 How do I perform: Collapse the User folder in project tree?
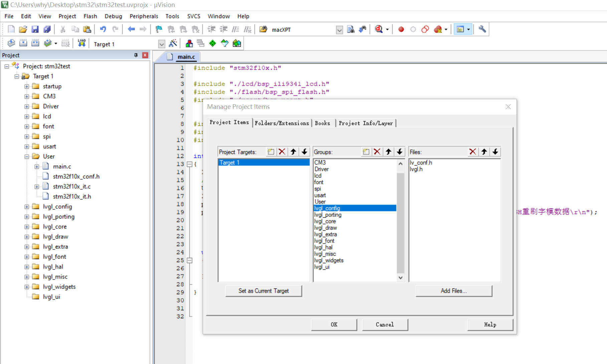[x=27, y=157]
